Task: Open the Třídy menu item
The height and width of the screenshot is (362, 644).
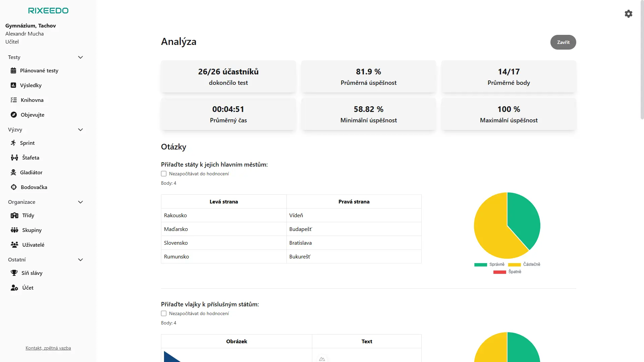Action: tap(28, 216)
